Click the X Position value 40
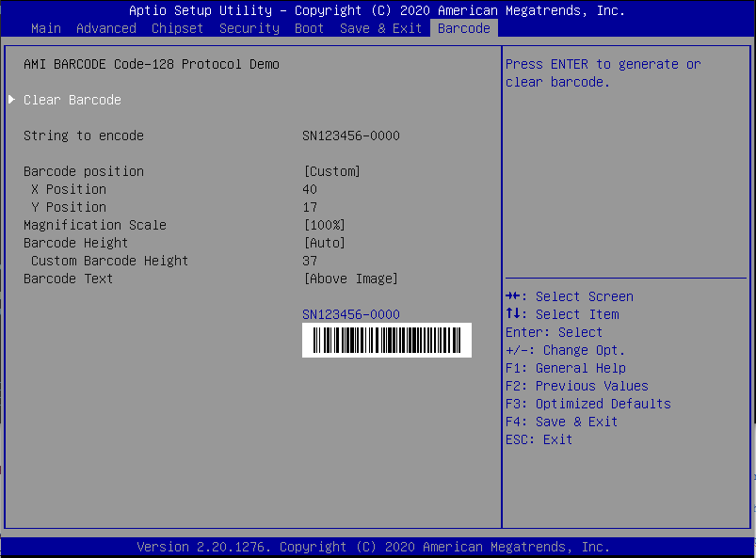756x558 pixels. click(309, 189)
